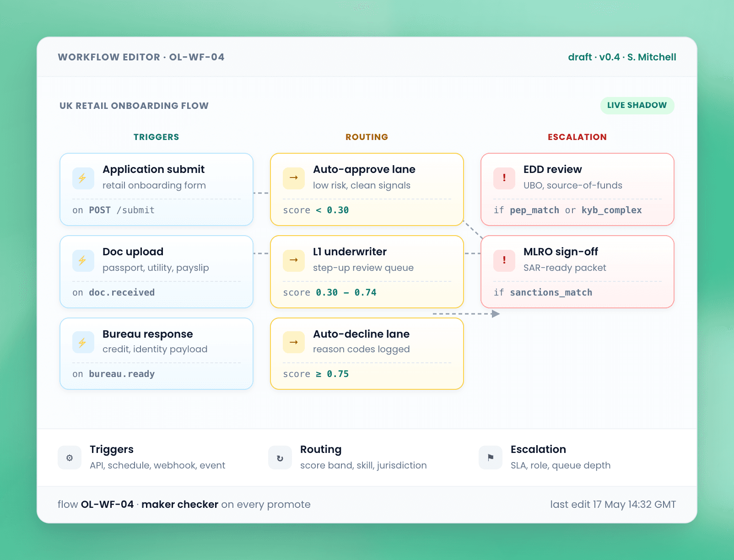Select the Bureau response trigger card title
Screen dimensions: 734x560
[147, 334]
